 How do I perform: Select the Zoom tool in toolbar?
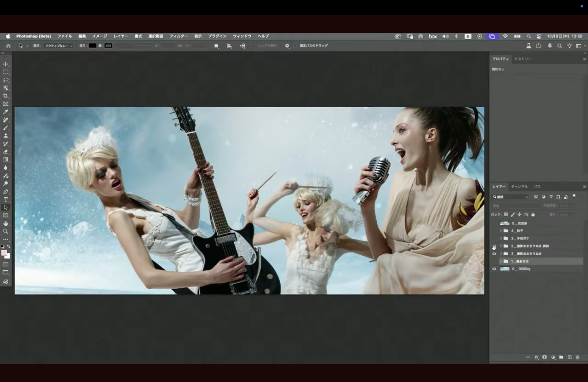[x=6, y=231]
